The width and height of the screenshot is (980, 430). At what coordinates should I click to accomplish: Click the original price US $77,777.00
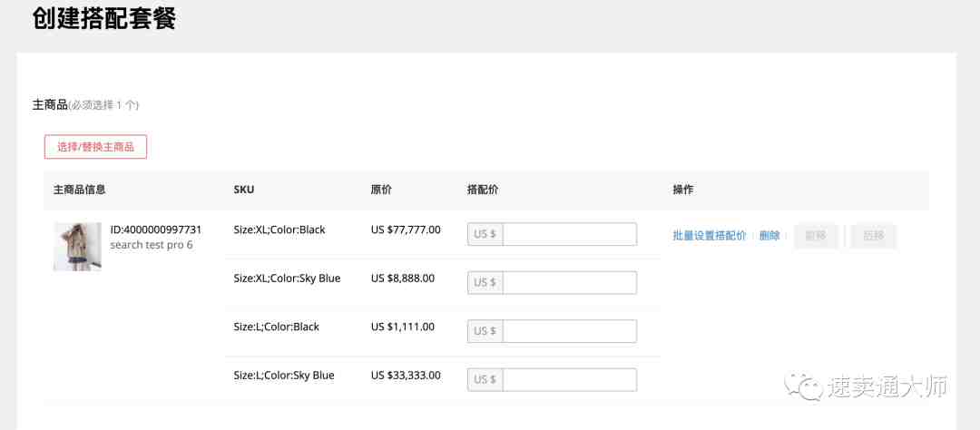(x=406, y=230)
